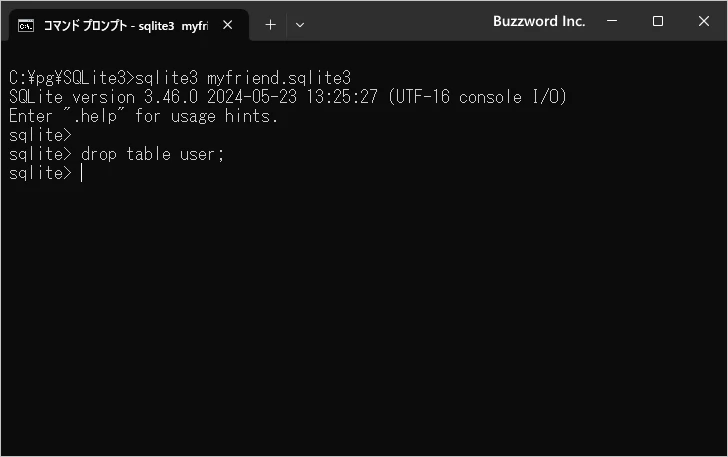Click the word "drop" in the command
This screenshot has width=728, height=457.
98,154
